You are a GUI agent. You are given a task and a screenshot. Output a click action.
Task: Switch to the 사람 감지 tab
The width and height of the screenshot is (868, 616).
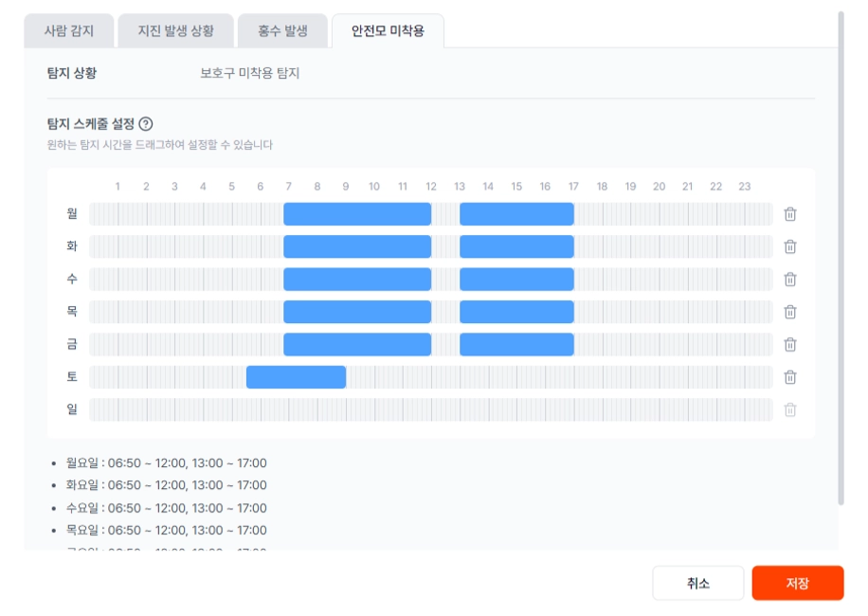pos(68,30)
